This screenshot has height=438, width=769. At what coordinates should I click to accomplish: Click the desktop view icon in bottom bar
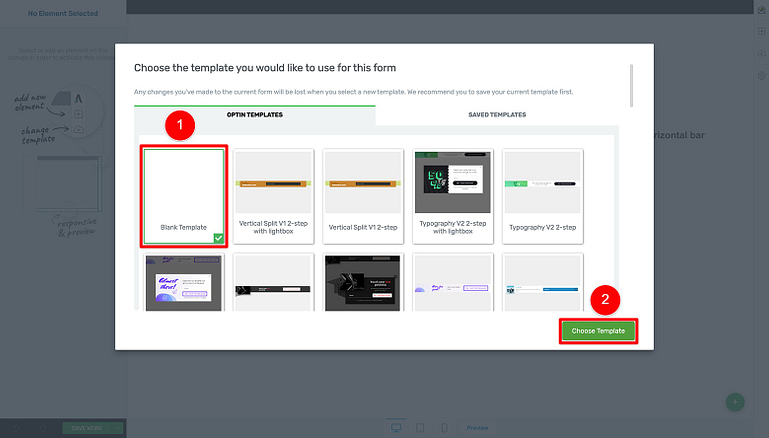pyautogui.click(x=395, y=428)
